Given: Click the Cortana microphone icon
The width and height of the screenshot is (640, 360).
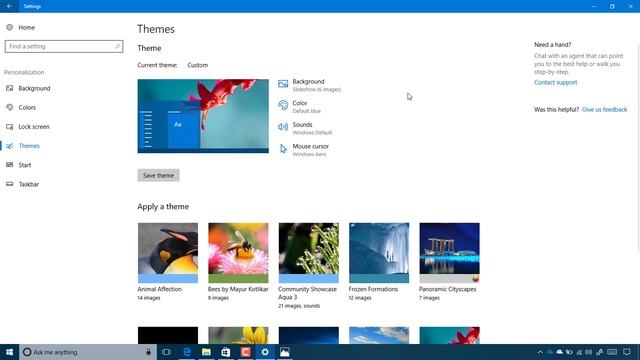Looking at the screenshot, I should [149, 352].
